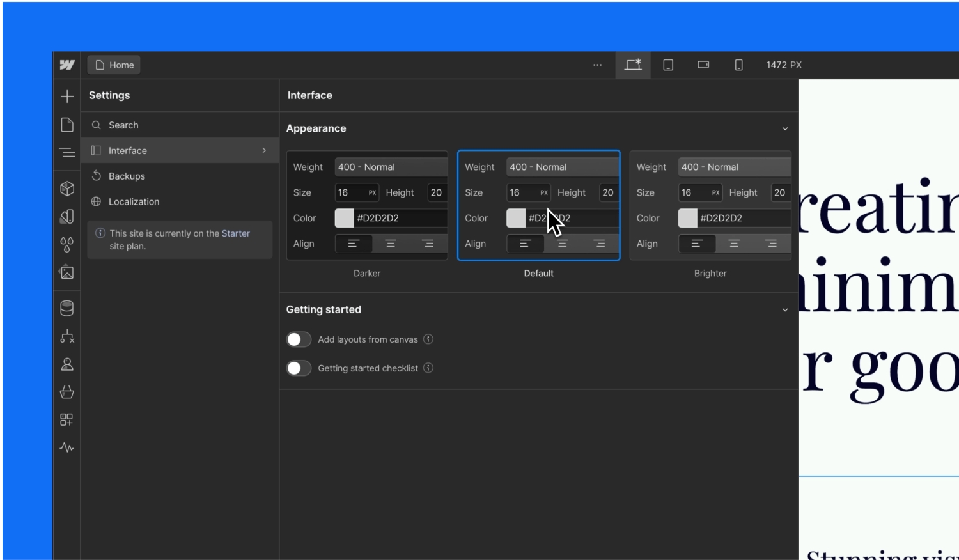Toggle Getting started checklist switch
The height and width of the screenshot is (560, 959).
[299, 368]
